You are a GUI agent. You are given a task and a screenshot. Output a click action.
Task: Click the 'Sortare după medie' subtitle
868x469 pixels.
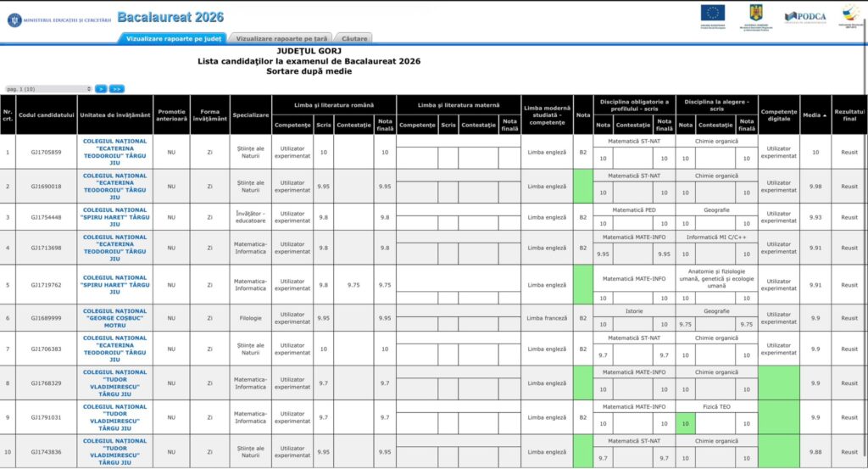pyautogui.click(x=309, y=71)
